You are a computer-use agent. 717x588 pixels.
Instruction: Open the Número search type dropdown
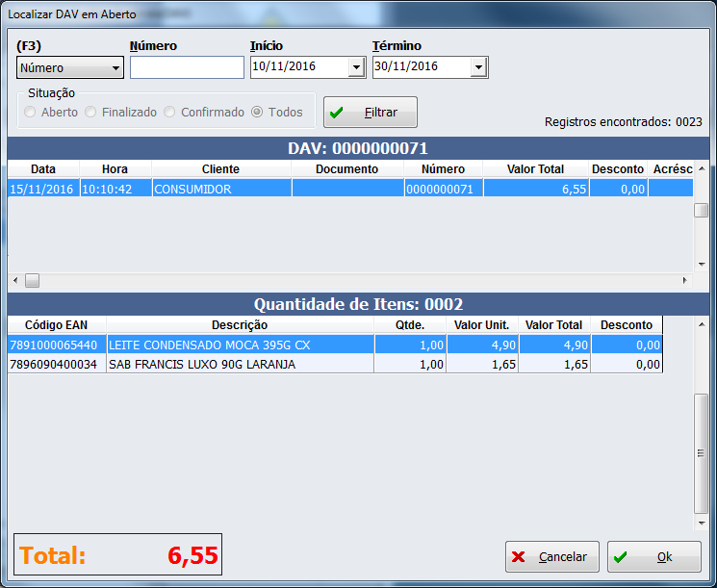116,68
